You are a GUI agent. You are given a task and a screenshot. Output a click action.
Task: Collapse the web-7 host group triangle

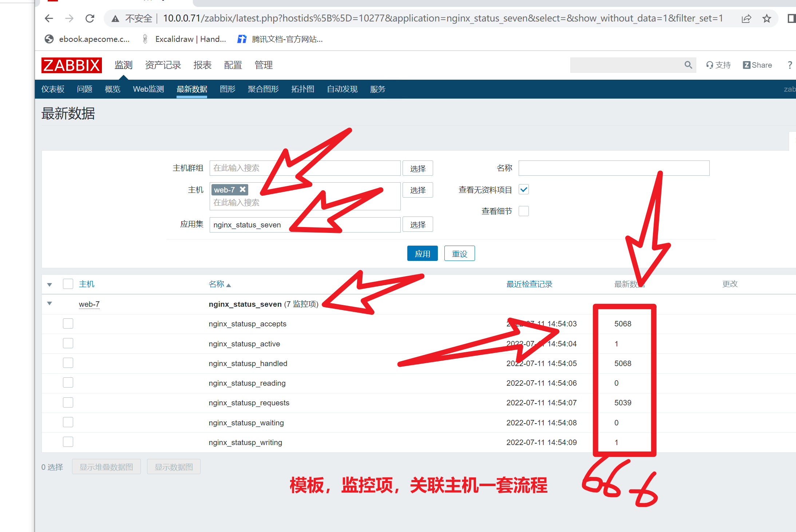point(49,303)
